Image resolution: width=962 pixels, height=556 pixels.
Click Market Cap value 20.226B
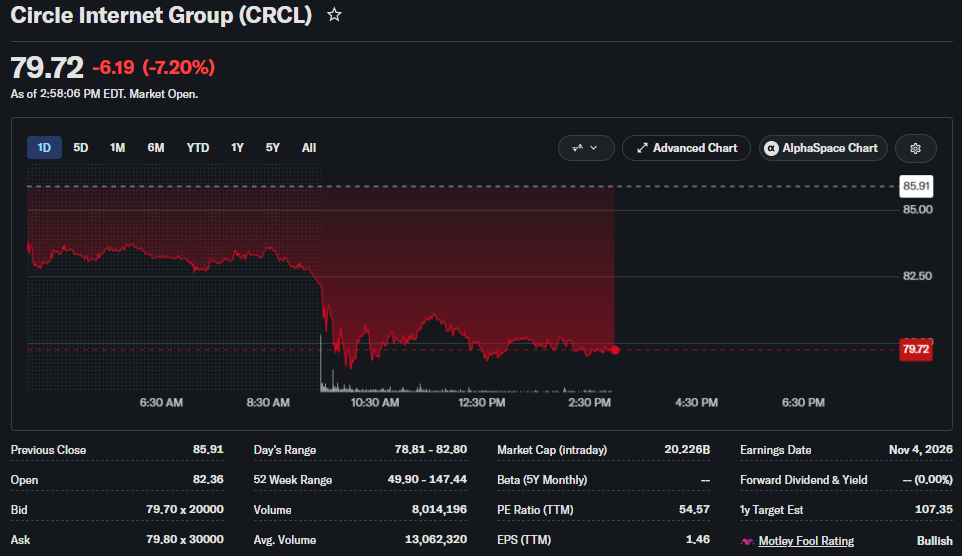pyautogui.click(x=687, y=449)
